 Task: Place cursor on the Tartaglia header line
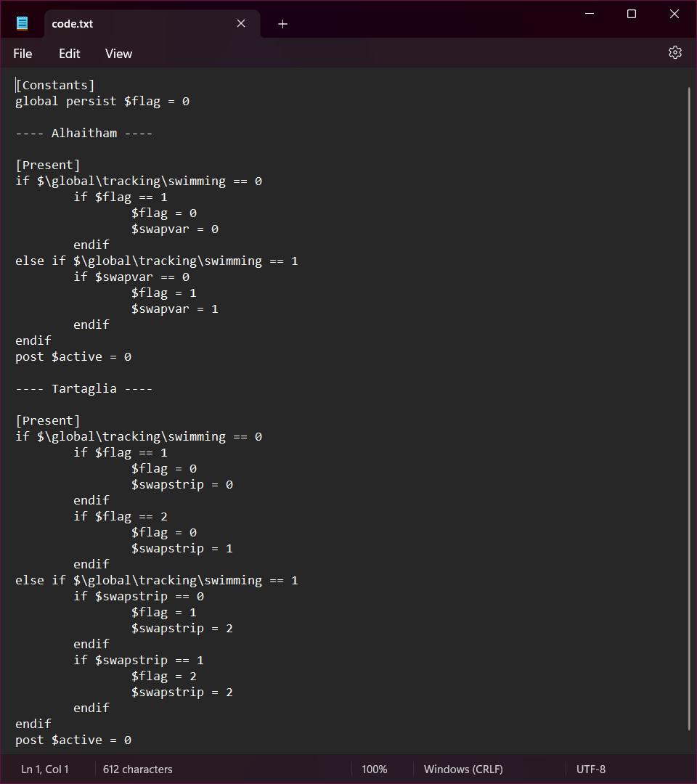pyautogui.click(x=83, y=389)
